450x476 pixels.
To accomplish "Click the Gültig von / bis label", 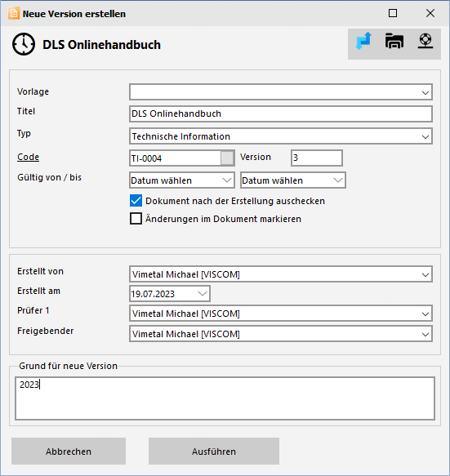I will click(x=49, y=177).
